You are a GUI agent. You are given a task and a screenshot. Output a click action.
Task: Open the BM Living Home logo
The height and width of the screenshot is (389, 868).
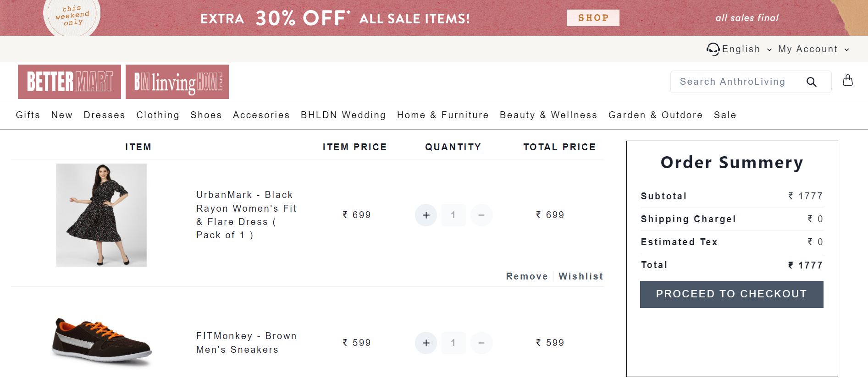pyautogui.click(x=177, y=82)
